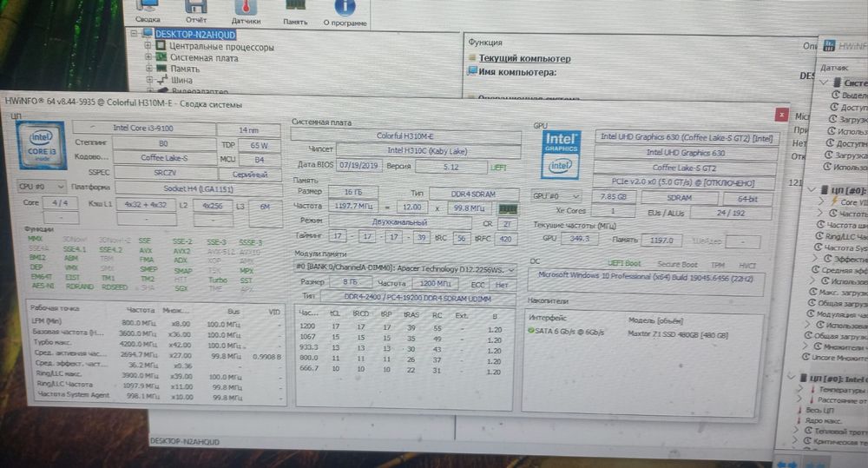
Task: Click the DDR4 SDRAM memory type field
Action: [x=474, y=194]
